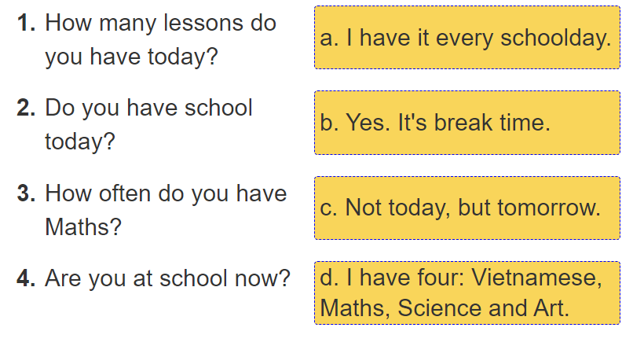The height and width of the screenshot is (346, 644).
Task: Click 'Maths, Science and Art.' text line
Action: click(445, 307)
